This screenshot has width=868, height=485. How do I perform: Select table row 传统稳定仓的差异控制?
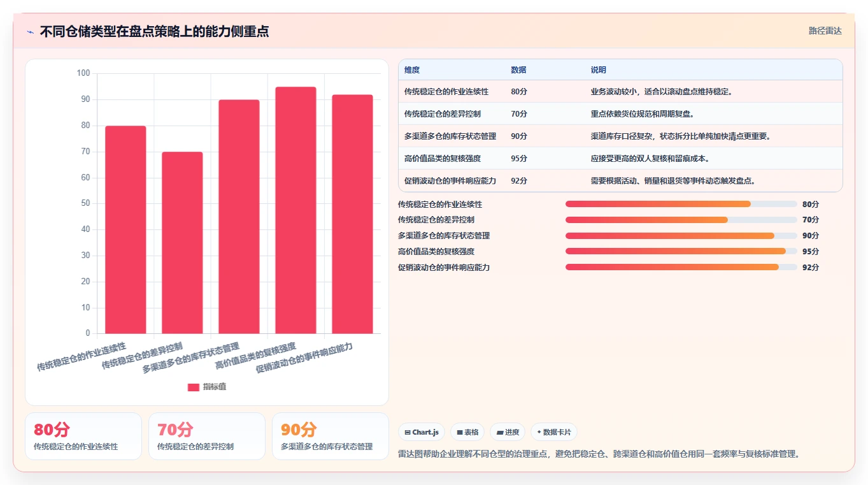pyautogui.click(x=620, y=113)
